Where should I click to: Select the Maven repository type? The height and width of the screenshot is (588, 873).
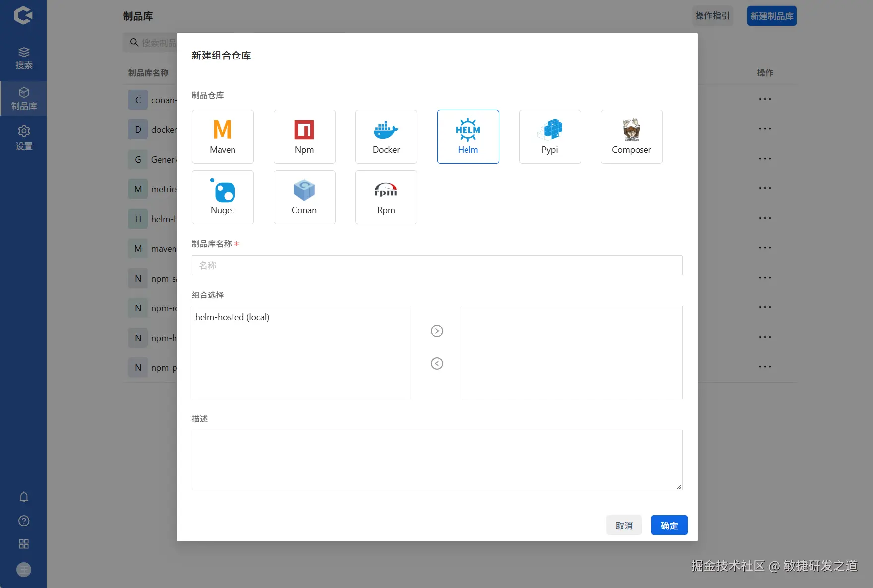223,136
